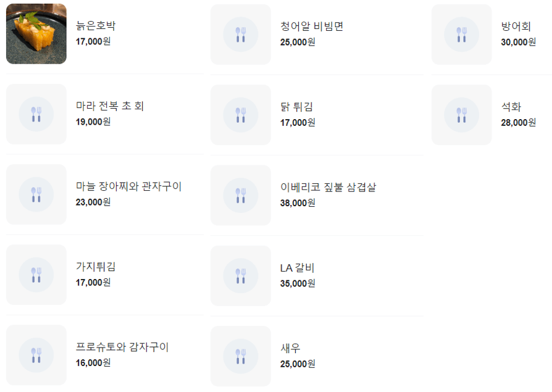Open the LA 갈비 listing
Viewport: 552px width, 392px height.
296,267
